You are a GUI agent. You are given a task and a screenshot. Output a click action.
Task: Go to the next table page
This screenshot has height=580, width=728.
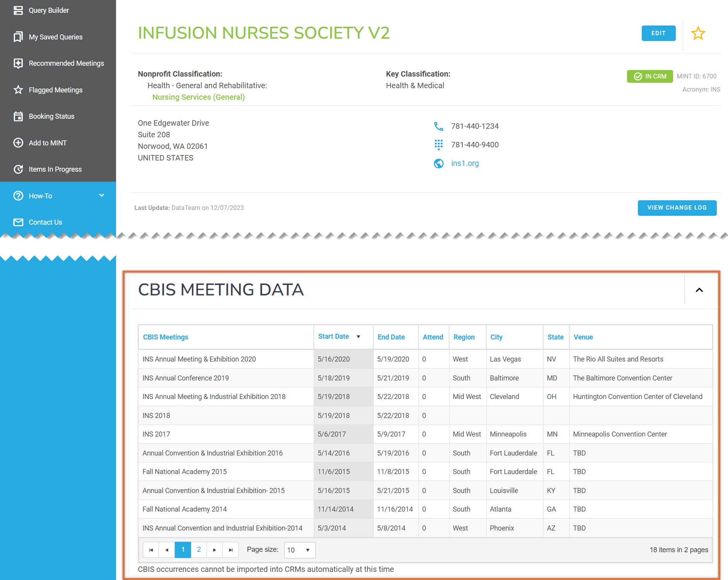pos(215,550)
